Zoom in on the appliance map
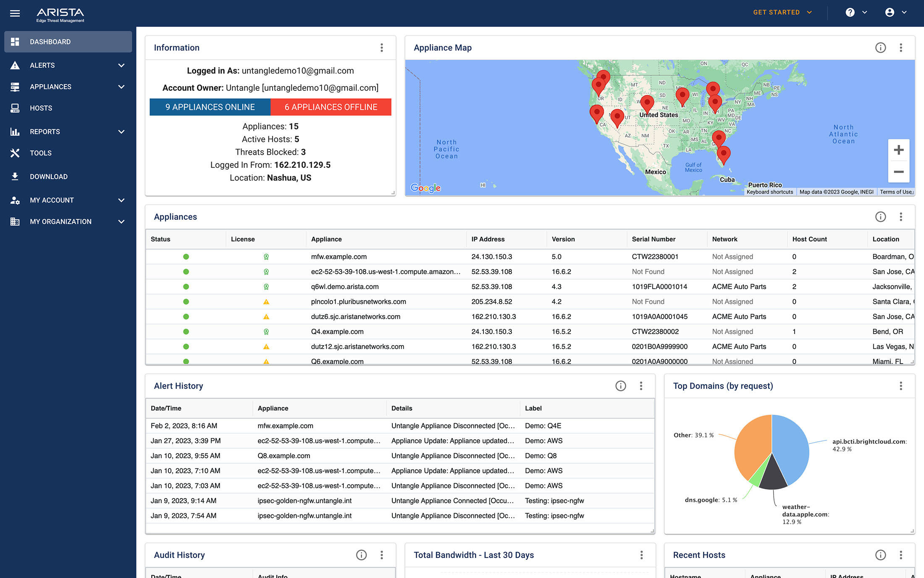Screen dimensions: 924x578 (x=899, y=150)
